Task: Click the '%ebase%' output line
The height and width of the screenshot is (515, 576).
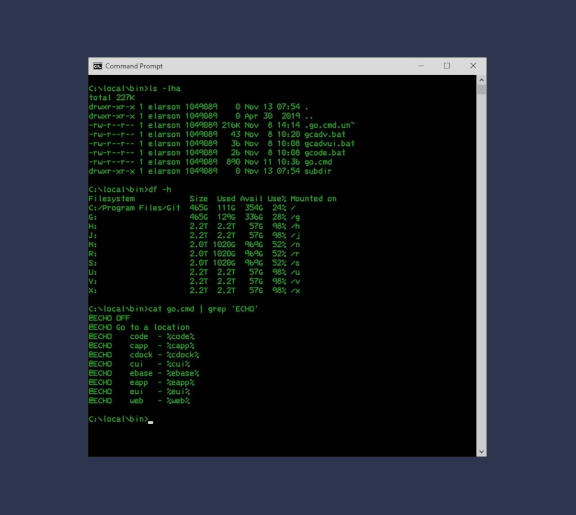Action: point(144,373)
